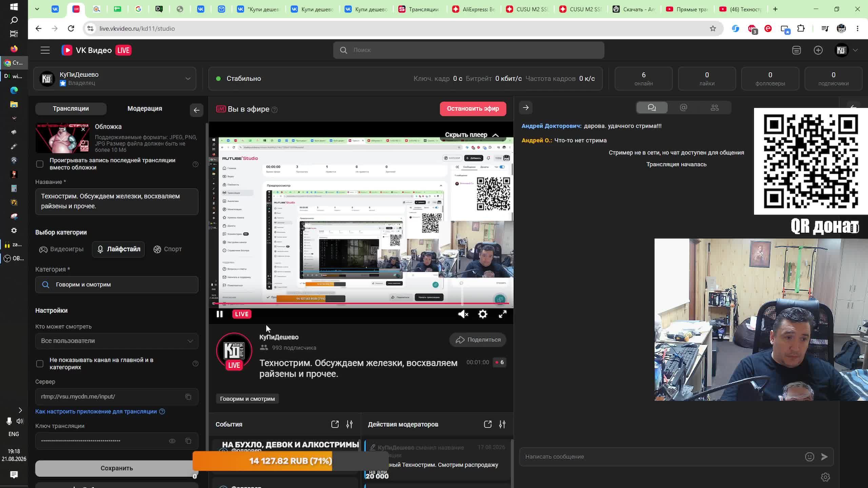Open the Категория search field
The width and height of the screenshot is (868, 488).
pyautogui.click(x=117, y=285)
